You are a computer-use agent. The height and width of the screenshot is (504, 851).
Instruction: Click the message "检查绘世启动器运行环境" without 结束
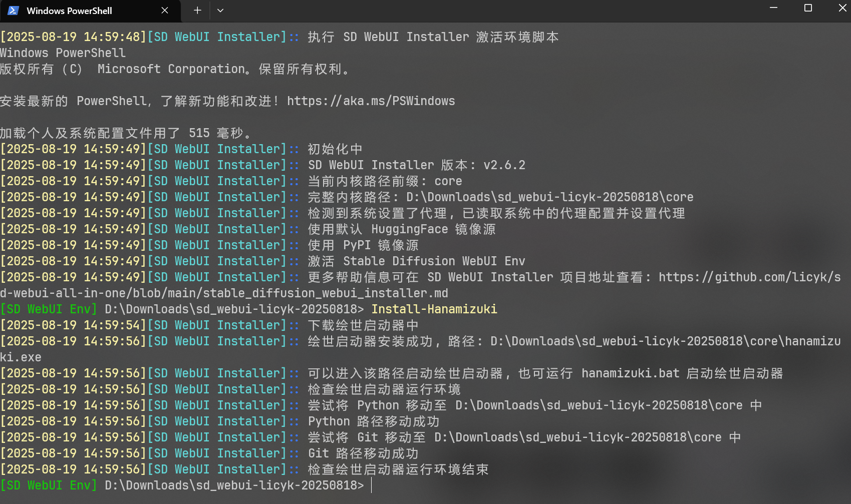click(x=384, y=389)
